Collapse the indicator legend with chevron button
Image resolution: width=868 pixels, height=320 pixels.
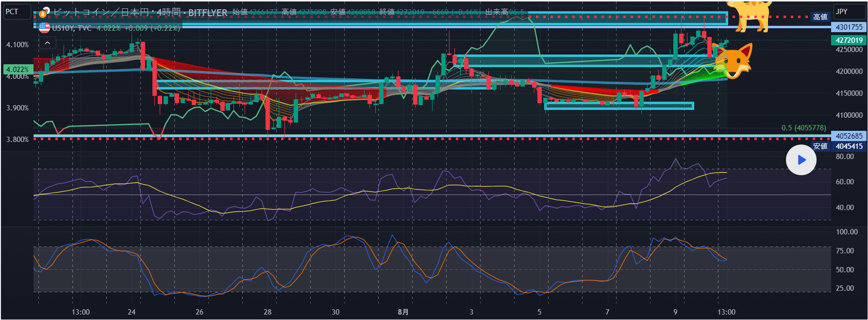(47, 43)
